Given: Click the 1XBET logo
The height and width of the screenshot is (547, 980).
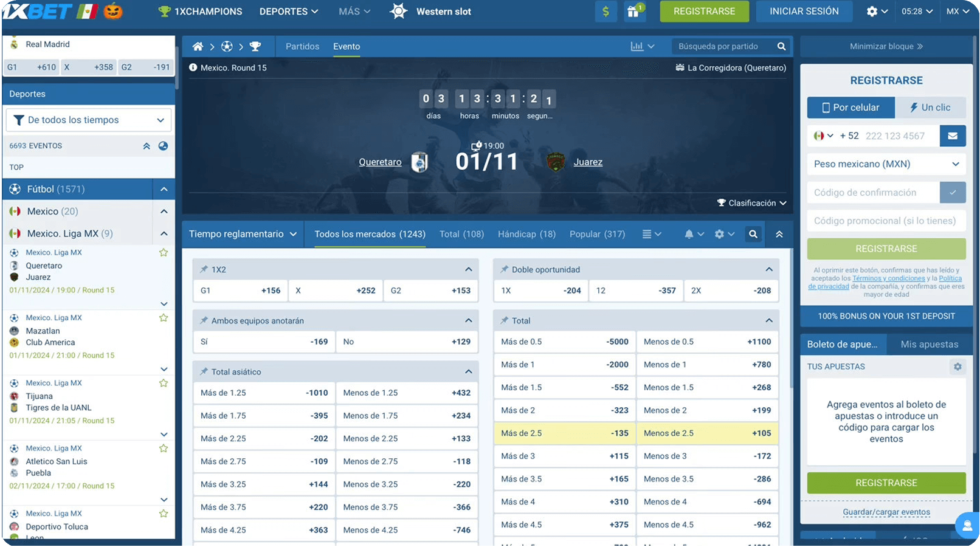Looking at the screenshot, I should (x=36, y=11).
